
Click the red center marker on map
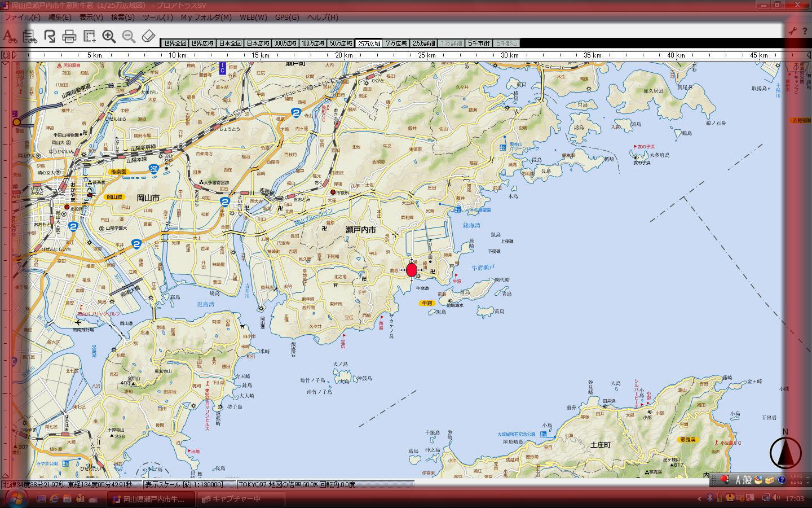click(412, 270)
